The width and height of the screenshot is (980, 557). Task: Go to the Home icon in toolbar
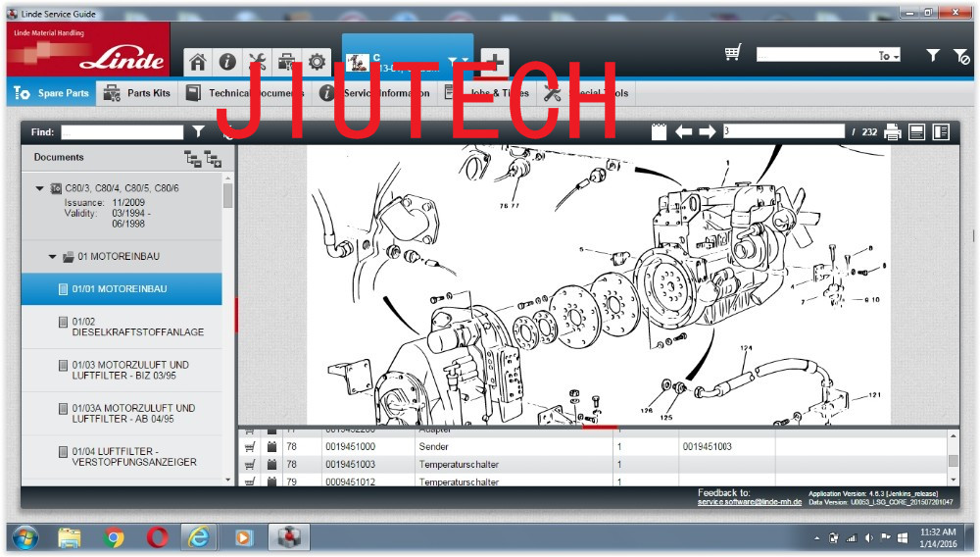(198, 62)
